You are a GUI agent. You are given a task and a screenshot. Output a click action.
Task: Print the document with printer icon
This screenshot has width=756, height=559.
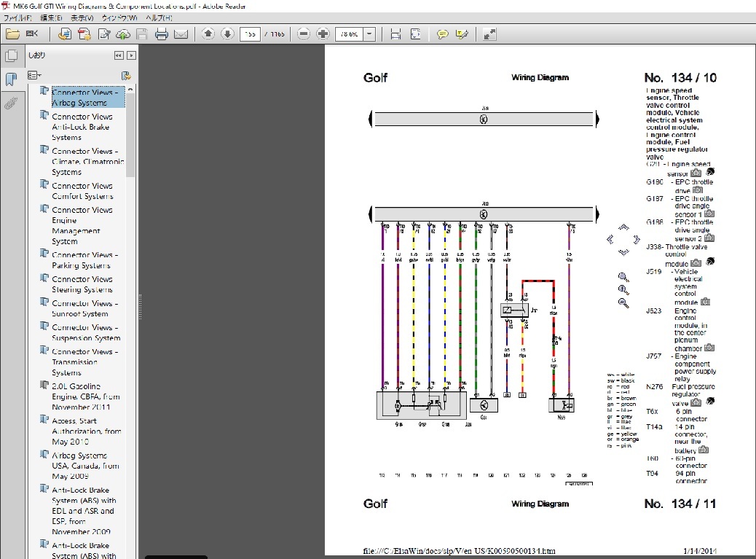tap(162, 34)
